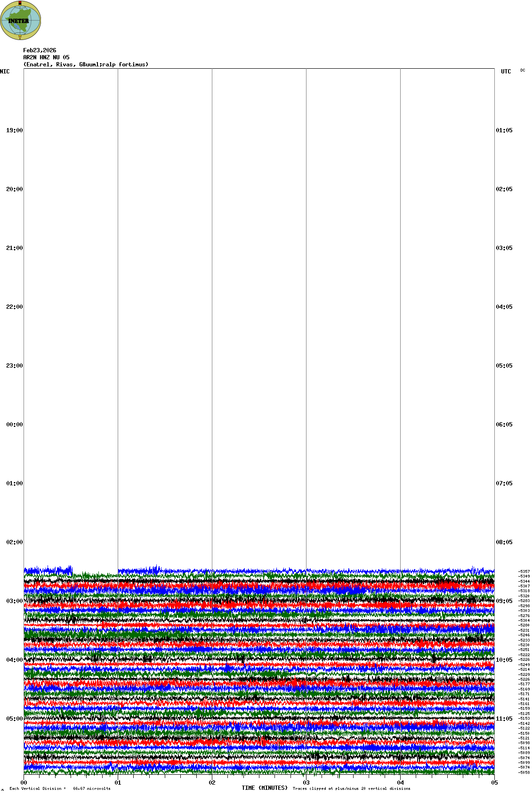Click minute 04 tick on x-axis

(400, 783)
